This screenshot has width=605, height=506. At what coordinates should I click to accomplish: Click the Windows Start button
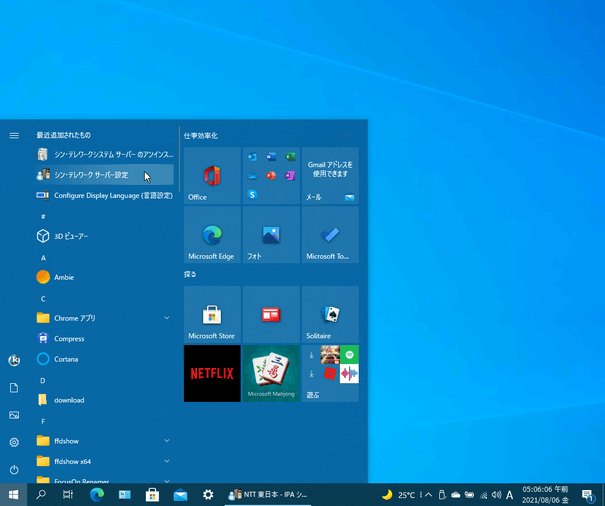14,494
